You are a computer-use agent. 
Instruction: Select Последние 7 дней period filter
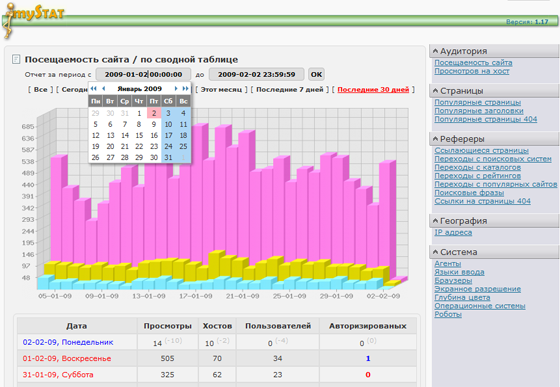click(x=290, y=90)
